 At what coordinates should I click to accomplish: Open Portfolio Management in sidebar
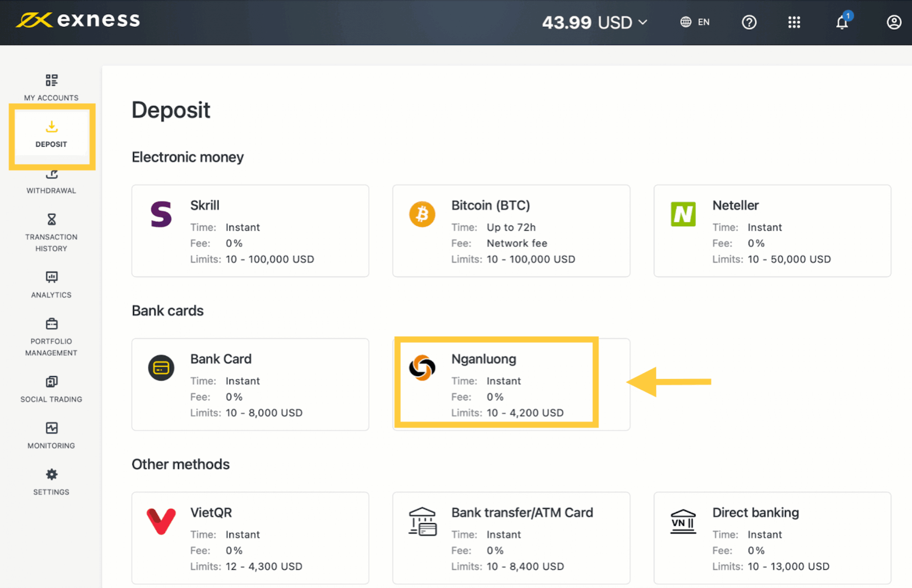[x=51, y=337]
